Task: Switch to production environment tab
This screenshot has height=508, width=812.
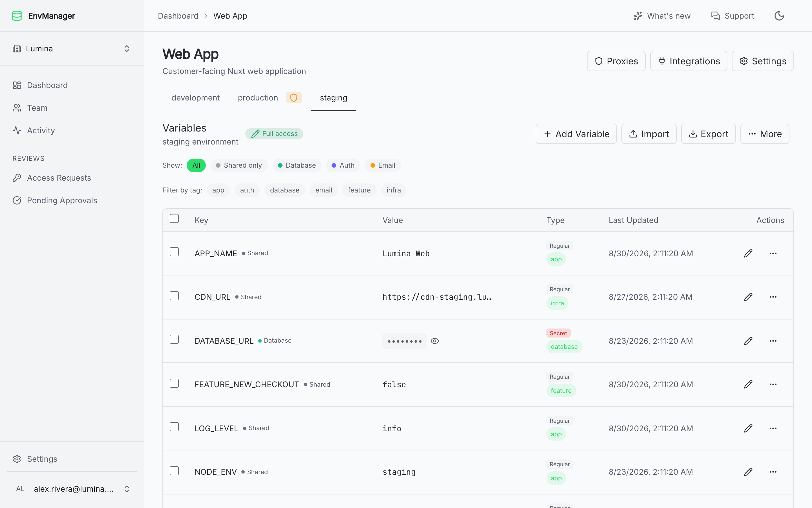Action: pyautogui.click(x=258, y=98)
